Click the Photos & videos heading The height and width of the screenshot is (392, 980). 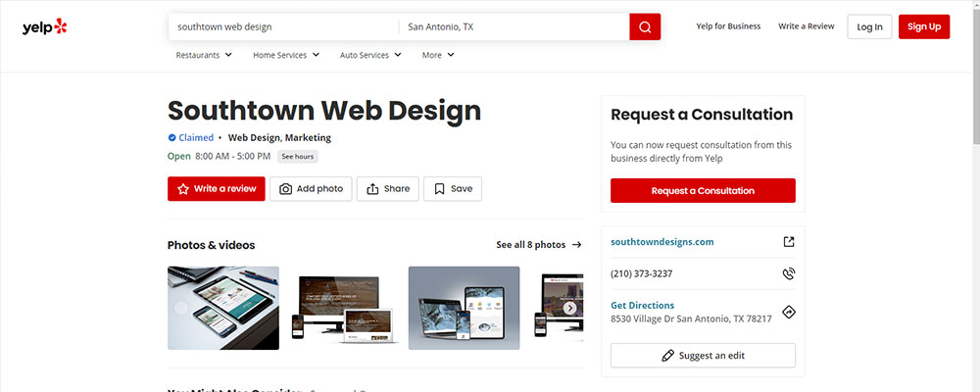[212, 245]
